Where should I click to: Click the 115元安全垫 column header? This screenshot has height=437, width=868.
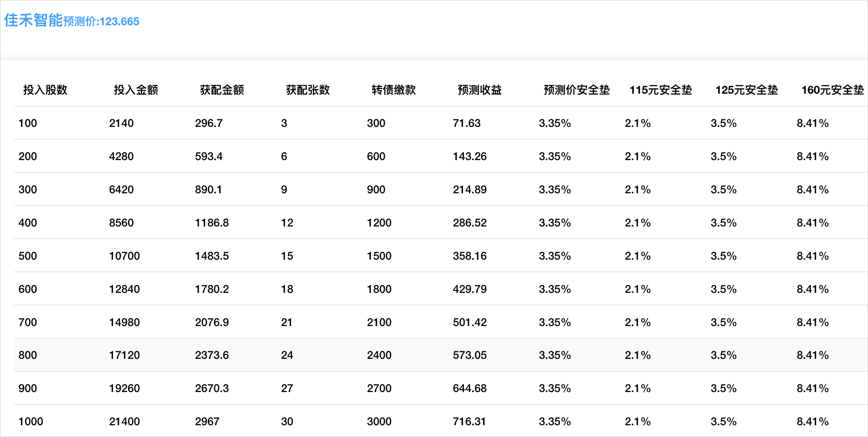[660, 90]
